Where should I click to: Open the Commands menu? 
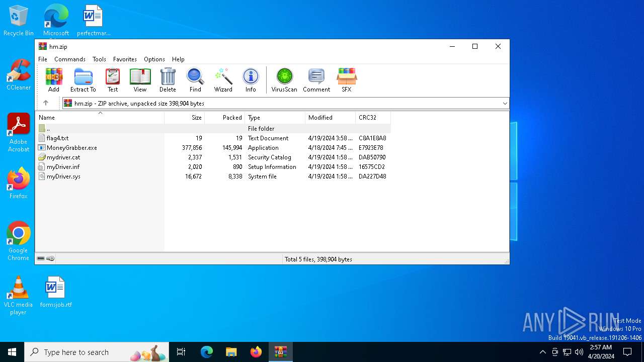pyautogui.click(x=70, y=59)
